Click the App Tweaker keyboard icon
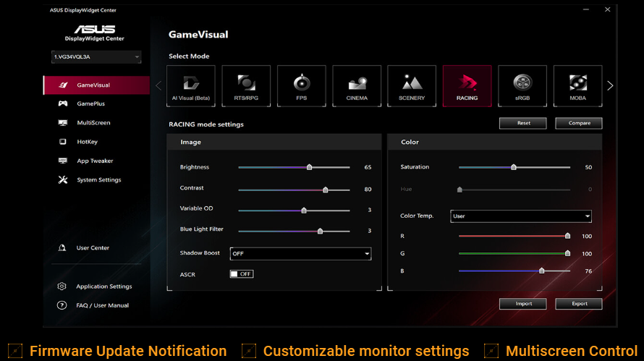Viewport: 644px width, 361px height. pyautogui.click(x=63, y=161)
